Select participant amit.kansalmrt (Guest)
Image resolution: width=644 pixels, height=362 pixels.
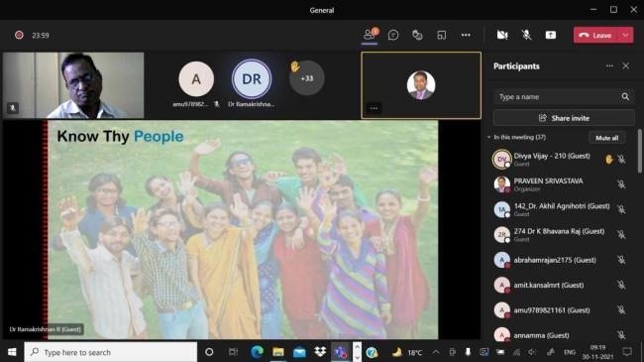point(561,285)
